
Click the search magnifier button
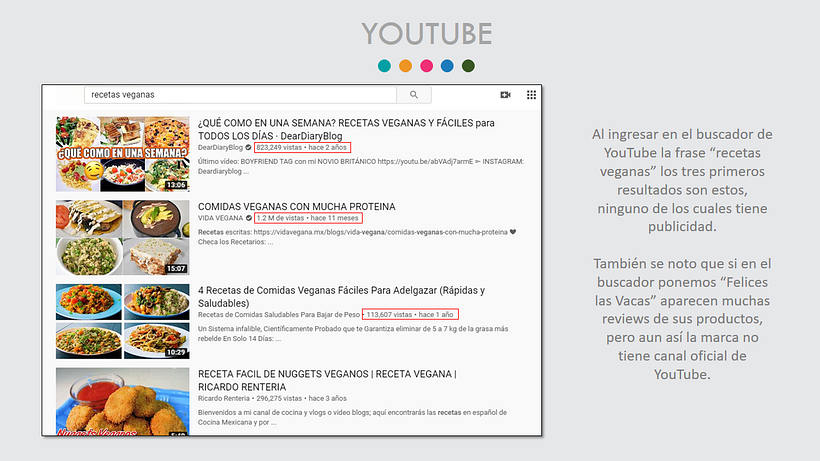pos(414,95)
